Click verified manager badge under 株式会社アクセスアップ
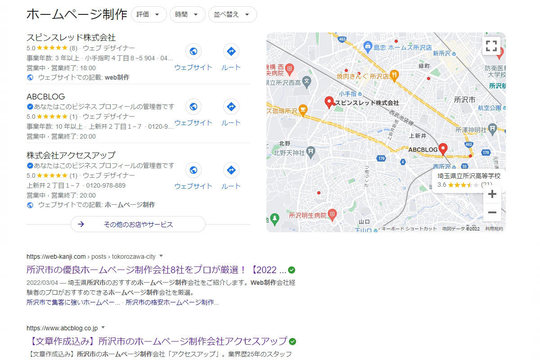The height and width of the screenshot is (360, 540). point(30,166)
